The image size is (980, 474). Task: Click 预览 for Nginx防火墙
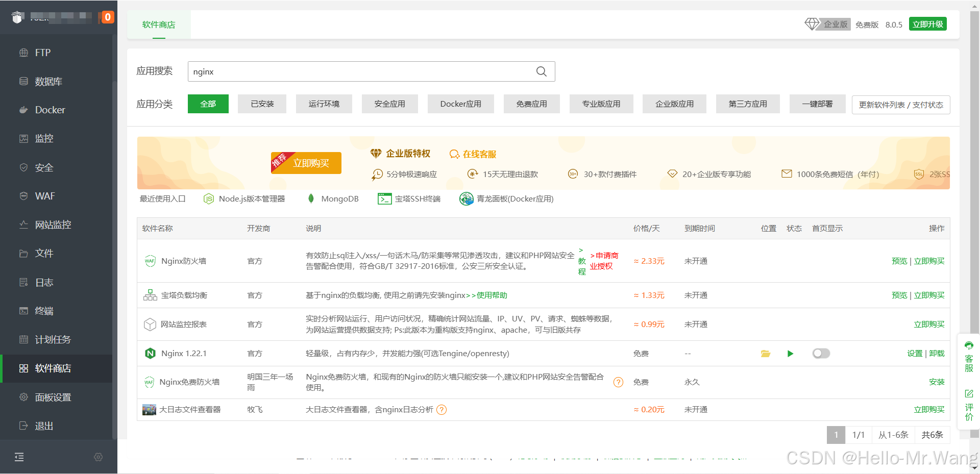(899, 261)
